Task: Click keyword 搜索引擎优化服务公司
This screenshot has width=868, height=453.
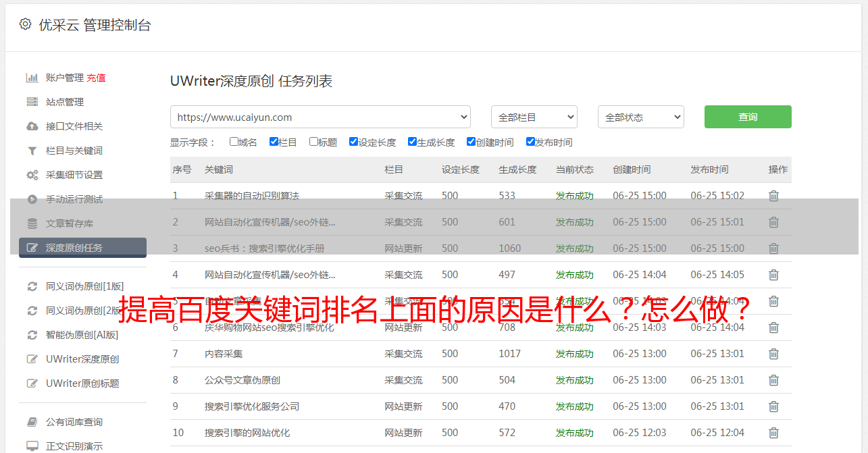Action: pos(252,406)
